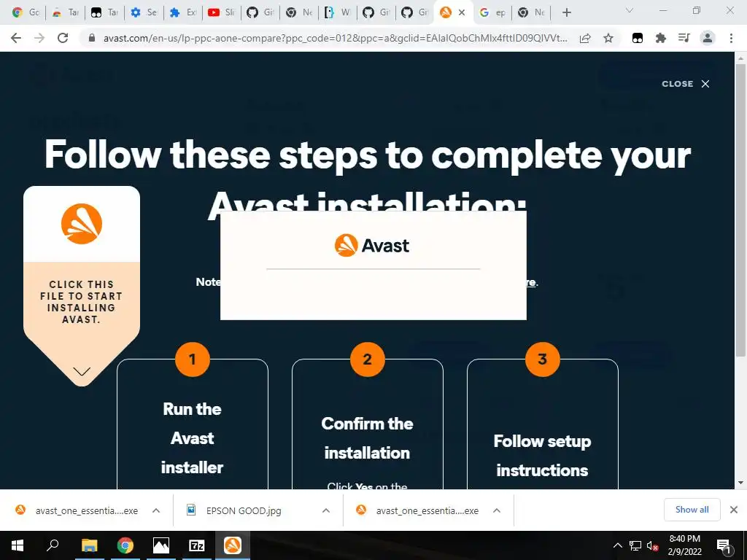Image resolution: width=747 pixels, height=560 pixels.
Task: Open a new browser tab
Action: pos(566,13)
